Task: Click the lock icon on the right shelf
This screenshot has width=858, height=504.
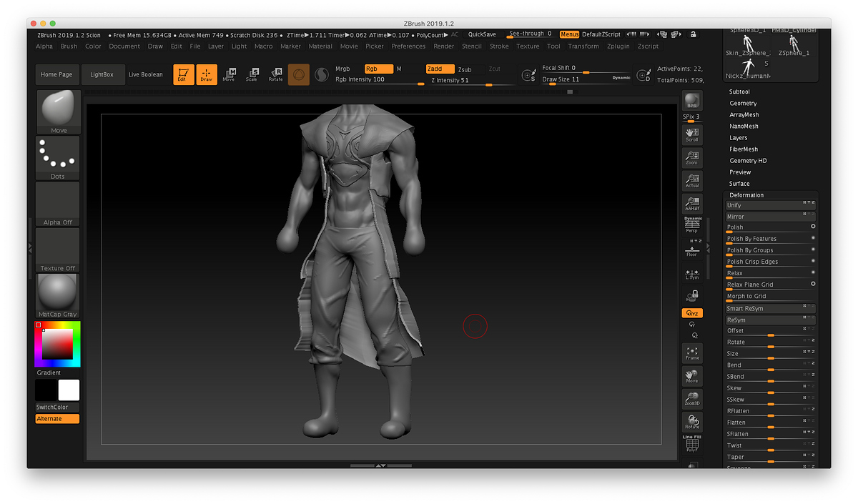Action: click(x=692, y=295)
